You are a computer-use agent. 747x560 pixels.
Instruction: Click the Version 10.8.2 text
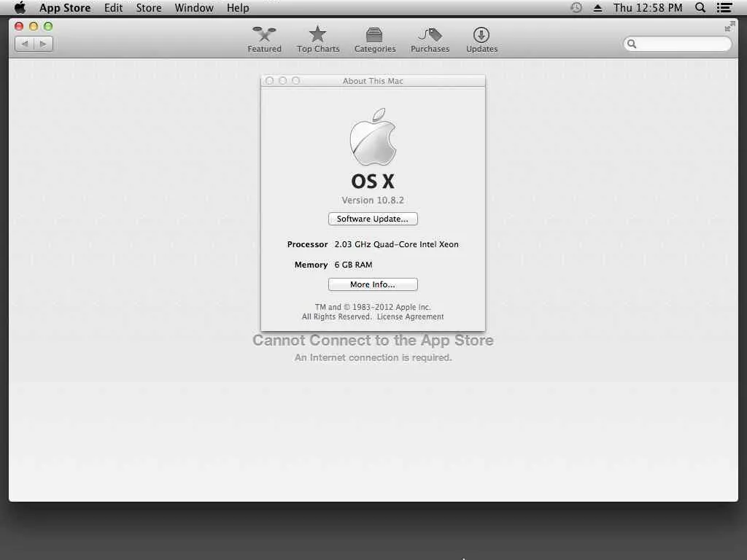[373, 200]
